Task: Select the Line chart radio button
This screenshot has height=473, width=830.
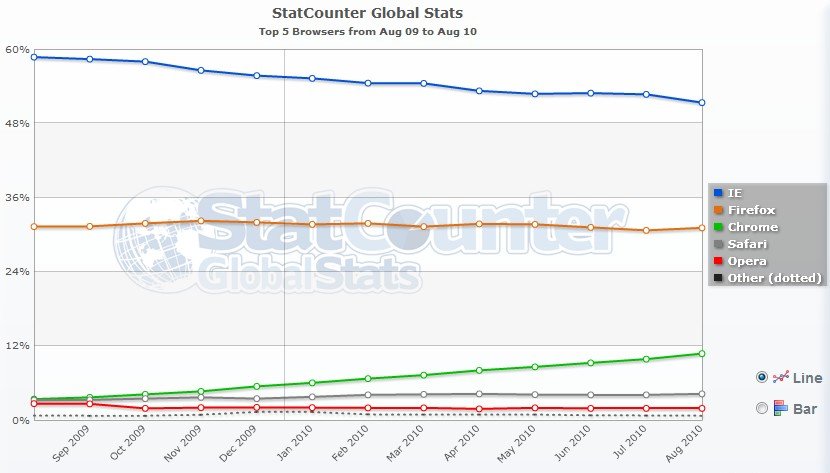Action: [762, 377]
